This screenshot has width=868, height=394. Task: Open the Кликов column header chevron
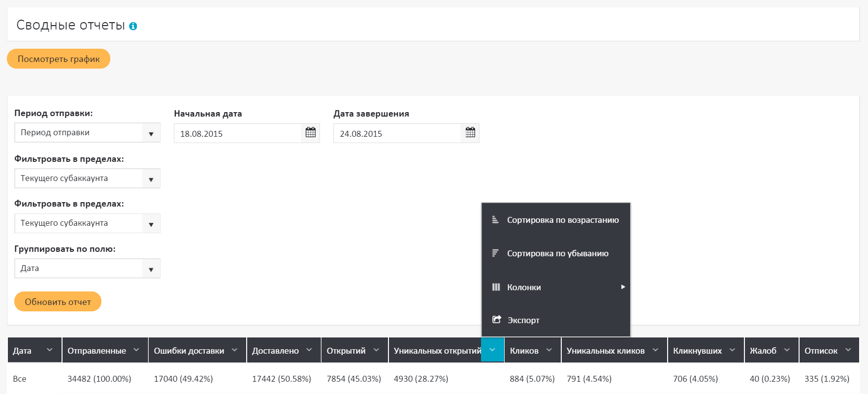pyautogui.click(x=549, y=350)
